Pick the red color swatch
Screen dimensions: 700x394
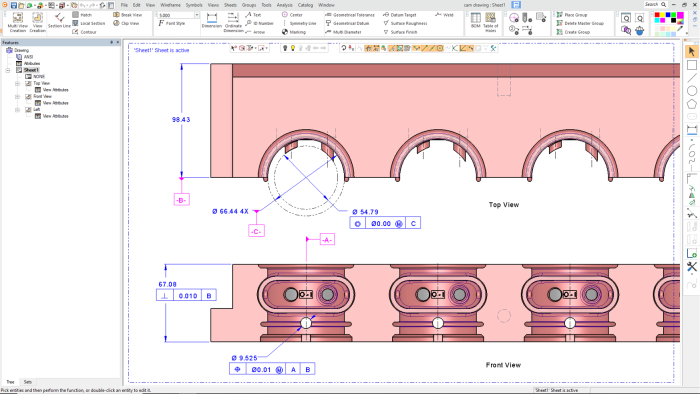[x=657, y=15]
